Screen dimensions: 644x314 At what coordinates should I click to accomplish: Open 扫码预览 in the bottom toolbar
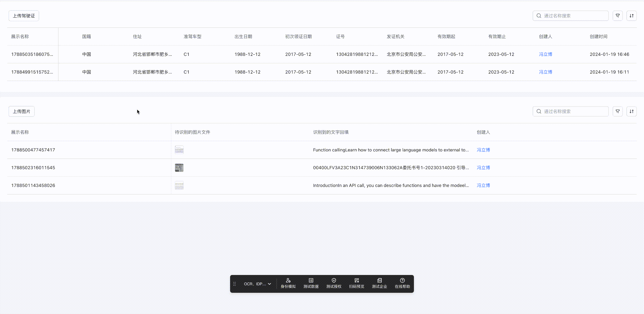tap(357, 283)
